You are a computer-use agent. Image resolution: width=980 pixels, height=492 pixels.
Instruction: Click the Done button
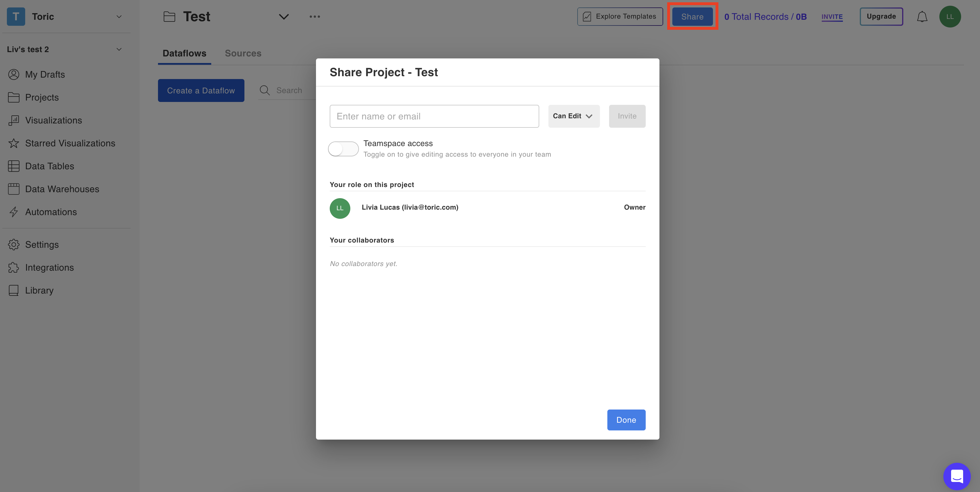[626, 420]
